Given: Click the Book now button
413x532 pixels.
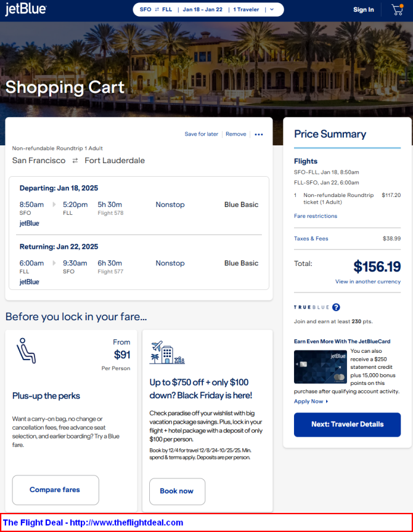Looking at the screenshot, I should click(x=177, y=491).
